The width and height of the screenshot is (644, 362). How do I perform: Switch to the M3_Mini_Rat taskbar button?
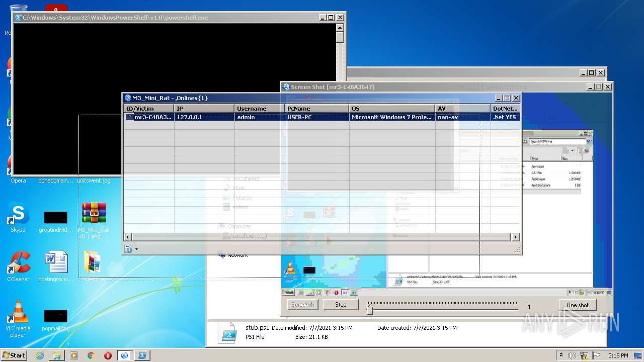[124, 355]
